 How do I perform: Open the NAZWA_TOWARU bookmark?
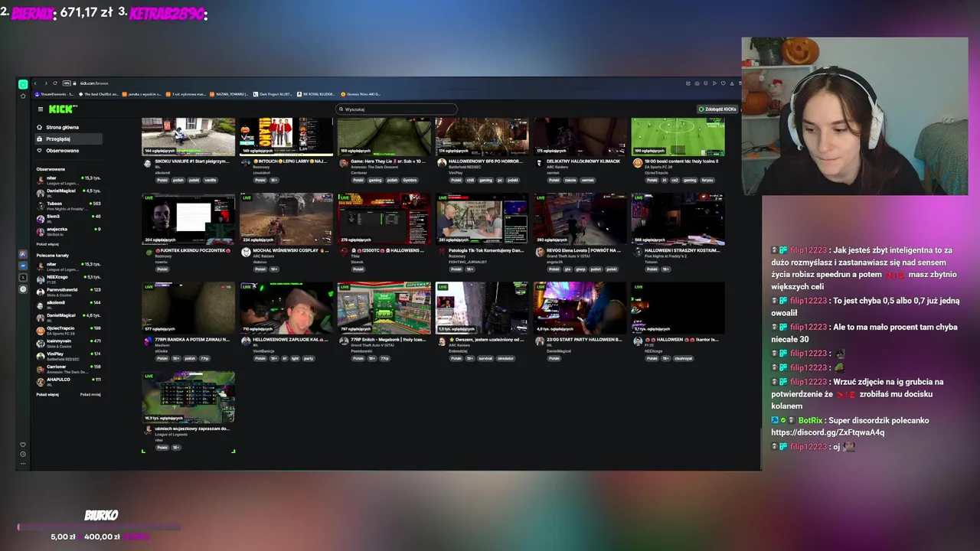point(229,94)
